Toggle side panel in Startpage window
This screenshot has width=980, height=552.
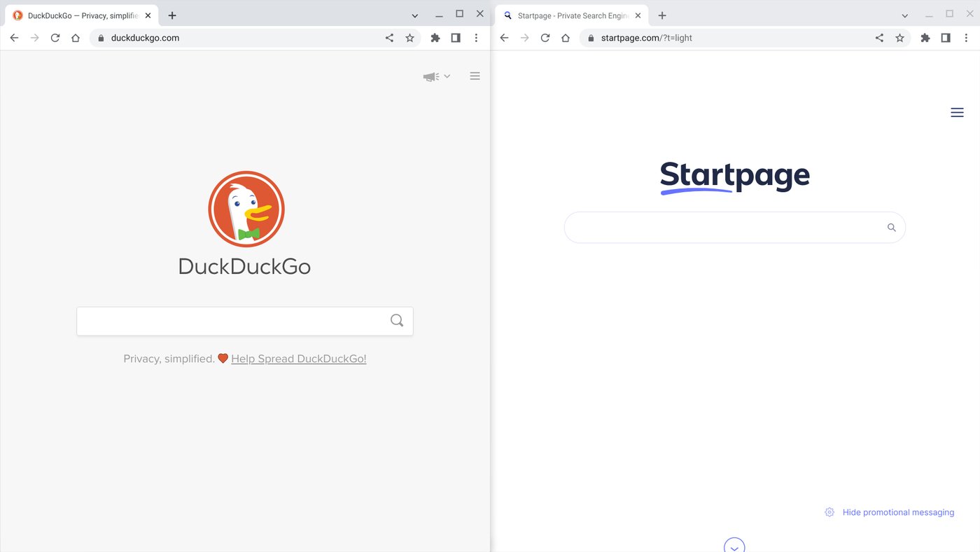click(946, 38)
